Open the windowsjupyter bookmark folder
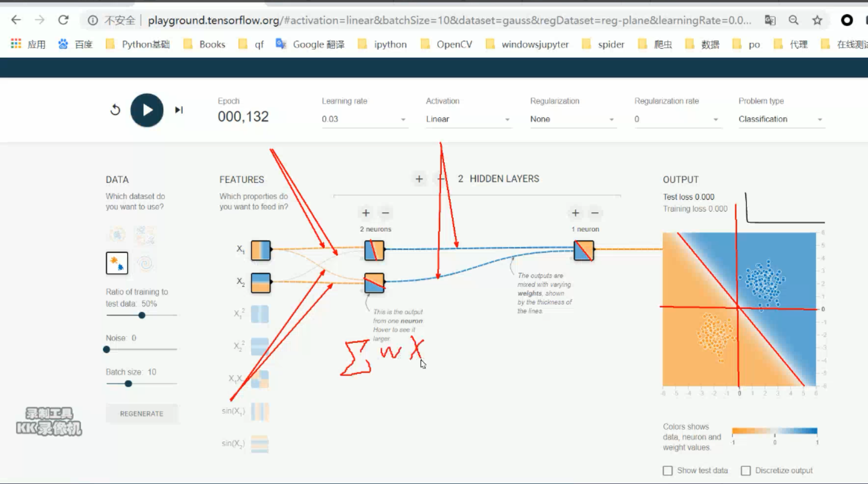Image resolution: width=868 pixels, height=484 pixels. 527,44
